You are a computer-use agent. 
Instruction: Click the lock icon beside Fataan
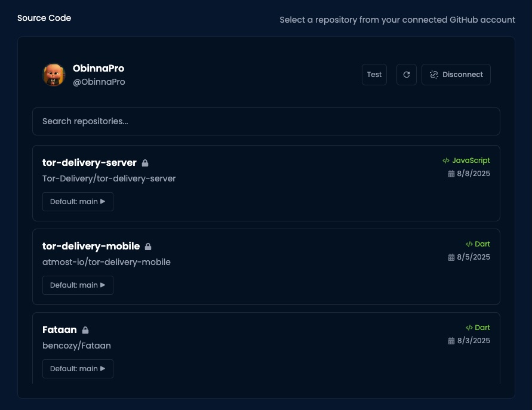(85, 330)
